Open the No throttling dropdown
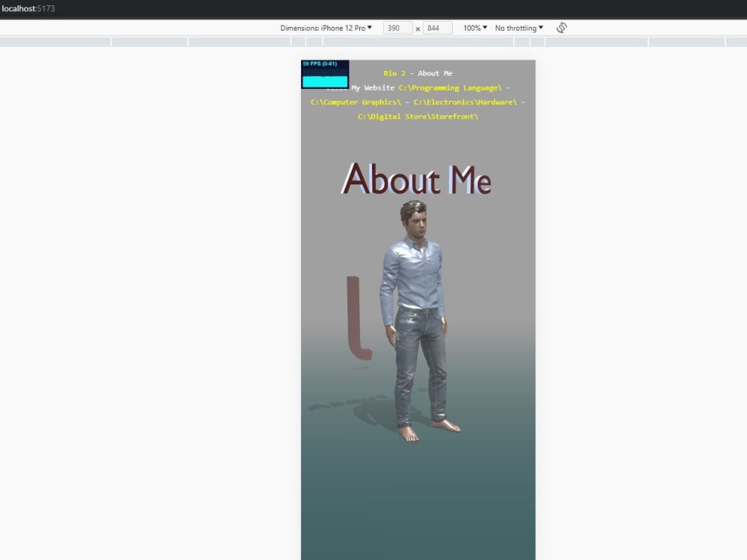This screenshot has width=747, height=560. 519,28
